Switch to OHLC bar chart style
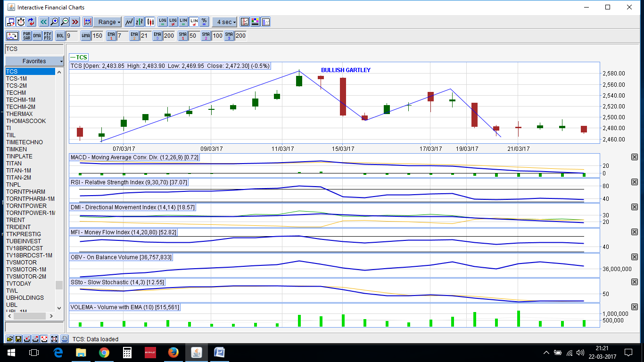 [x=140, y=22]
